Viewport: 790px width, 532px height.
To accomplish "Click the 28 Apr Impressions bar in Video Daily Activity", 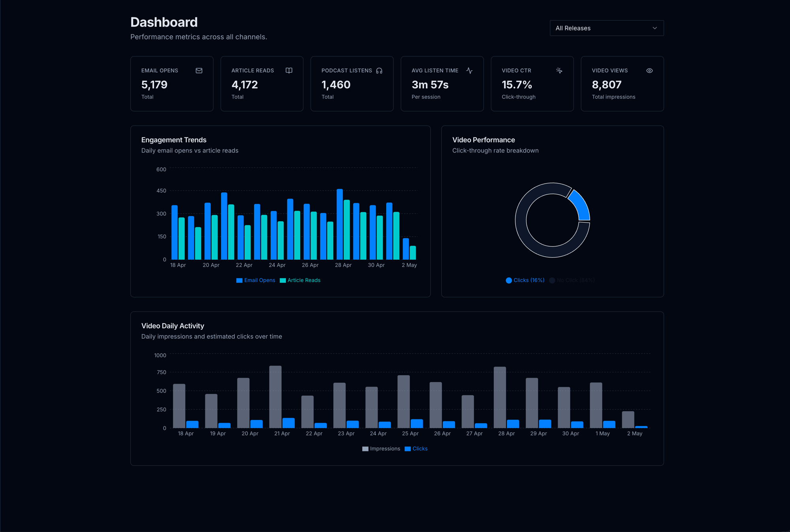I will point(500,397).
